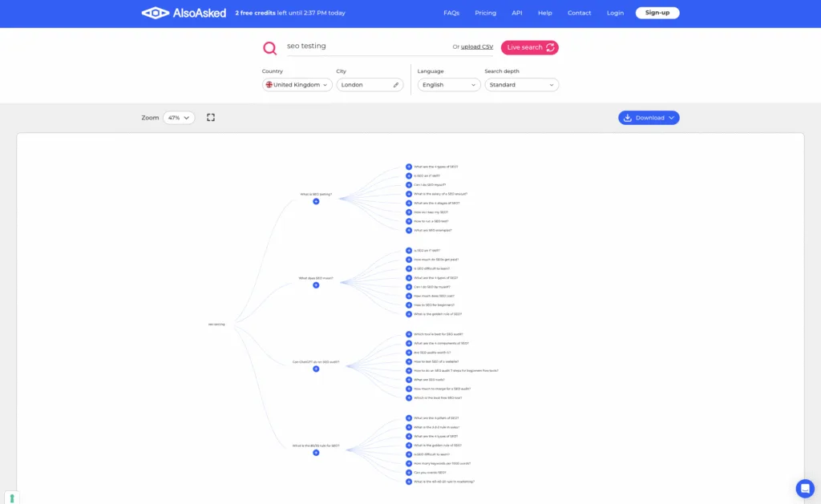Viewport: 821px width, 504px height.
Task: Click the upload CSV link
Action: click(478, 46)
